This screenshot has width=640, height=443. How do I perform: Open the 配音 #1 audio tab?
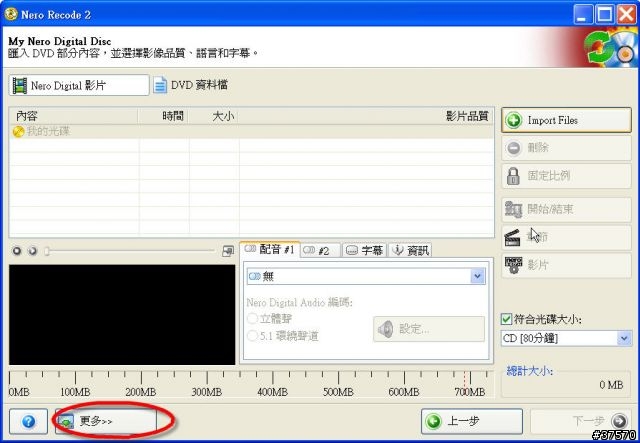[x=270, y=249]
